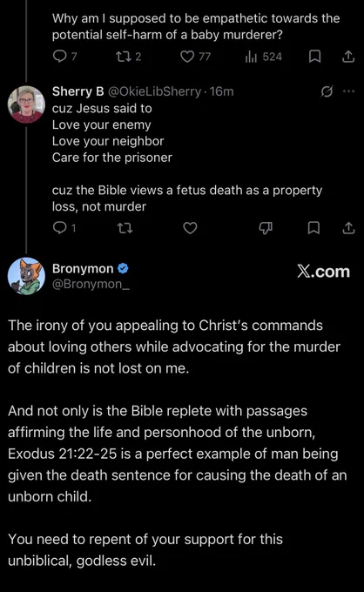Open Sherry B's profile picture
The width and height of the screenshot is (364, 592).
[26, 104]
